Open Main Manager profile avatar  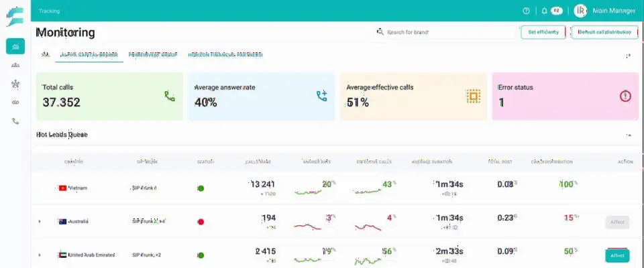[580, 11]
